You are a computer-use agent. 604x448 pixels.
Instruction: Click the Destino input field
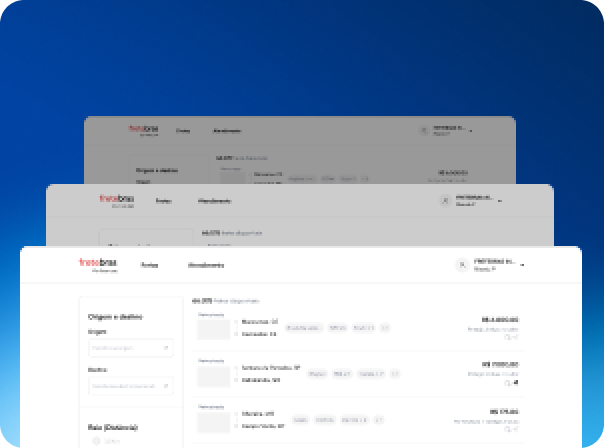[123, 385]
